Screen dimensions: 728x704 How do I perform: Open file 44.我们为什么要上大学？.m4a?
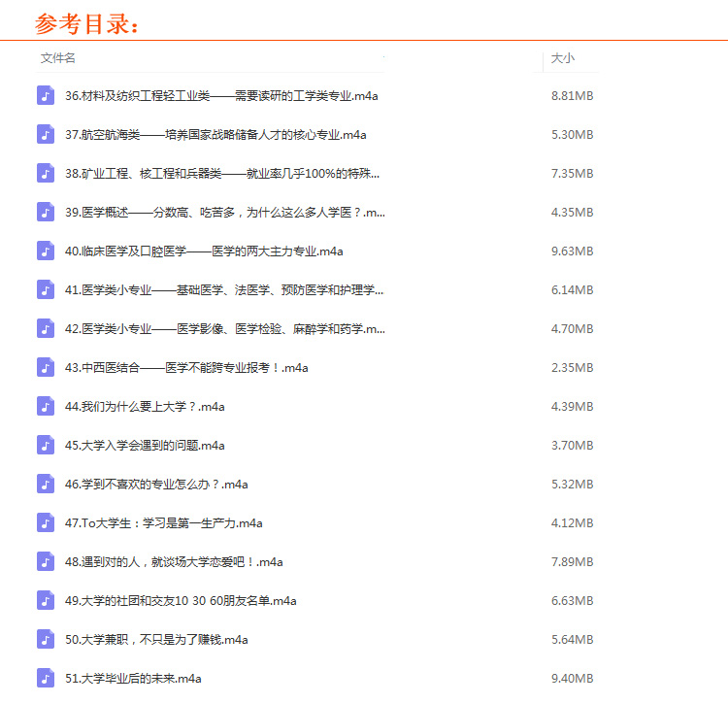tap(145, 406)
